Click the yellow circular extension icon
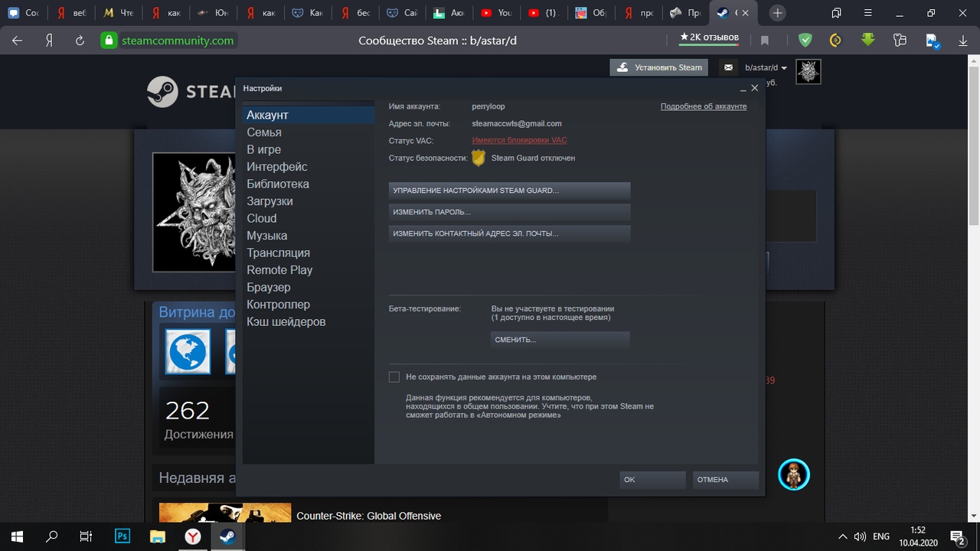Viewport: 980px width, 551px height. click(x=836, y=40)
